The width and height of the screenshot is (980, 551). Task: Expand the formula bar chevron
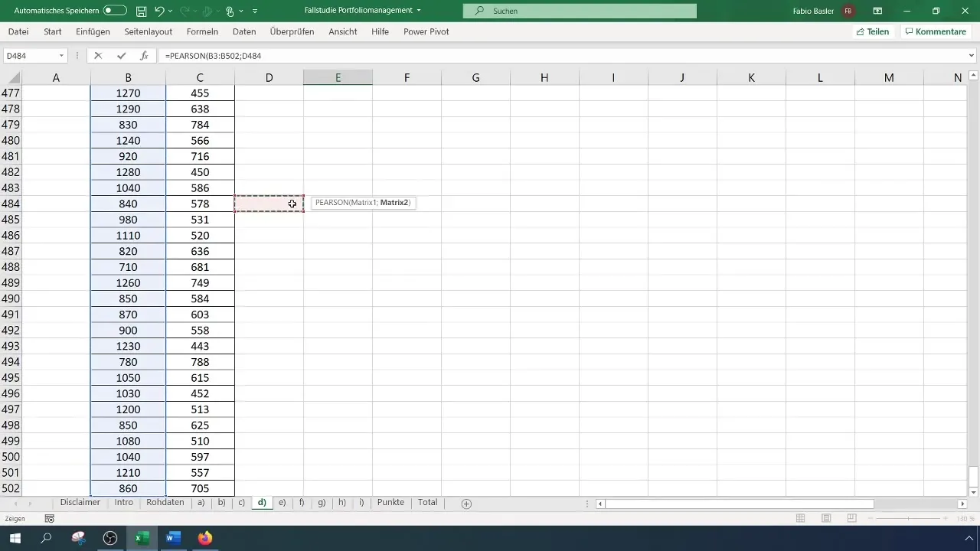click(x=972, y=56)
